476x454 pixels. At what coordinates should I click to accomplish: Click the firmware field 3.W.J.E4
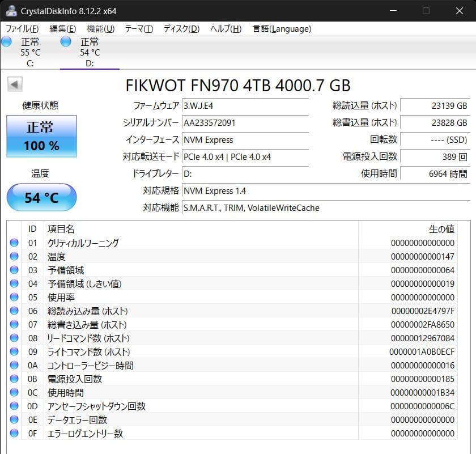(245, 106)
